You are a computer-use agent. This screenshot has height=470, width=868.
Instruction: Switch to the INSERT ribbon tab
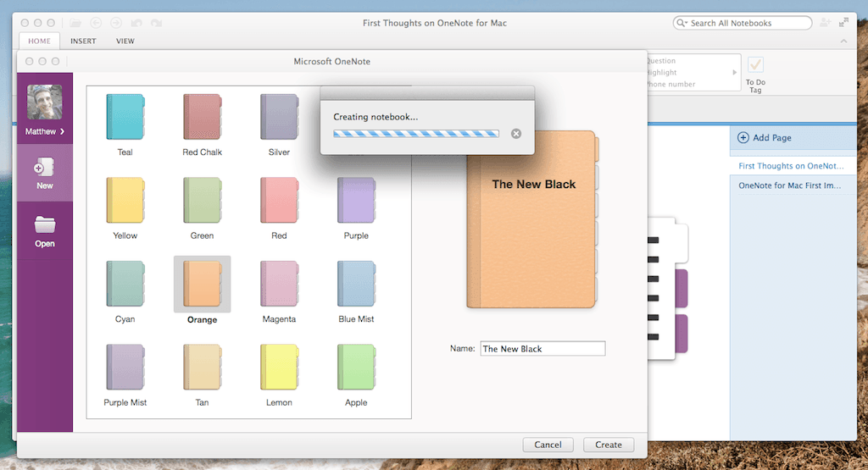pos(83,41)
